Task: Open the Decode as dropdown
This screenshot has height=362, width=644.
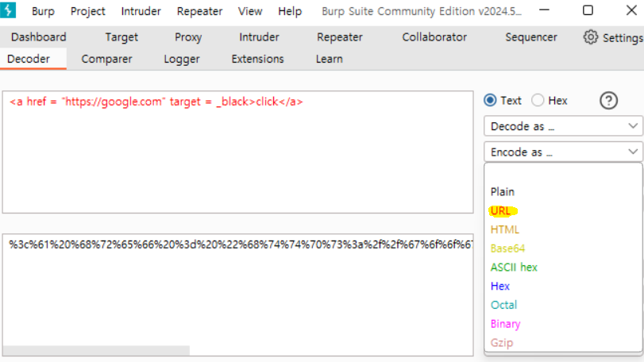Action: pos(563,126)
